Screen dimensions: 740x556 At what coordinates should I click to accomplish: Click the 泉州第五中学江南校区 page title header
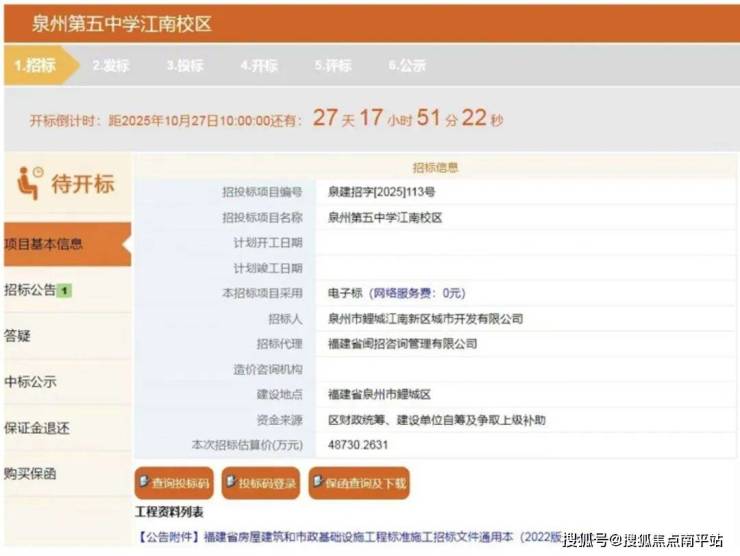[122, 23]
